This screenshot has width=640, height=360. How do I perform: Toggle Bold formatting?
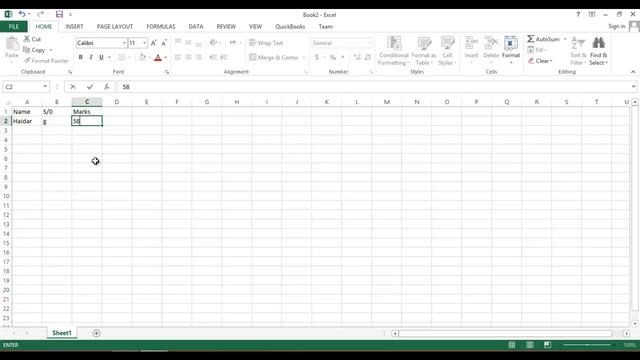pyautogui.click(x=80, y=57)
